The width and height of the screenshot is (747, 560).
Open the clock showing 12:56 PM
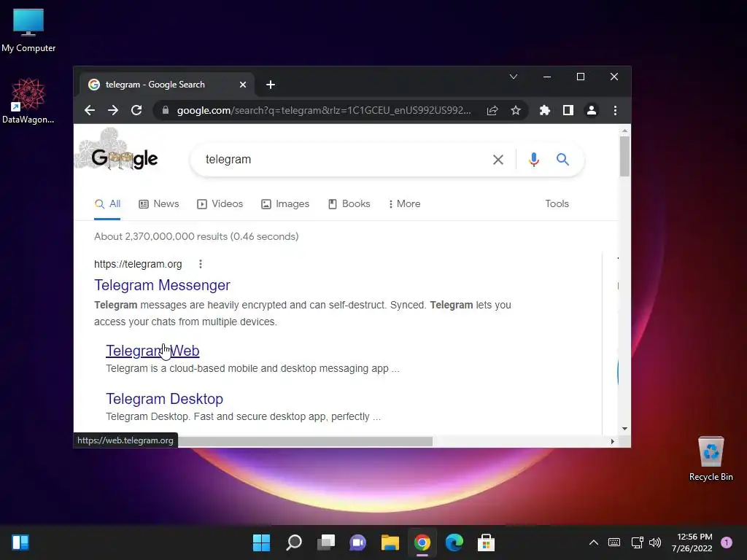(x=692, y=542)
